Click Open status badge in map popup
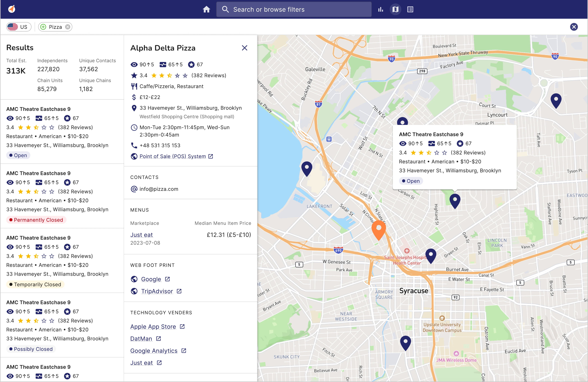The height and width of the screenshot is (382, 588). click(411, 181)
